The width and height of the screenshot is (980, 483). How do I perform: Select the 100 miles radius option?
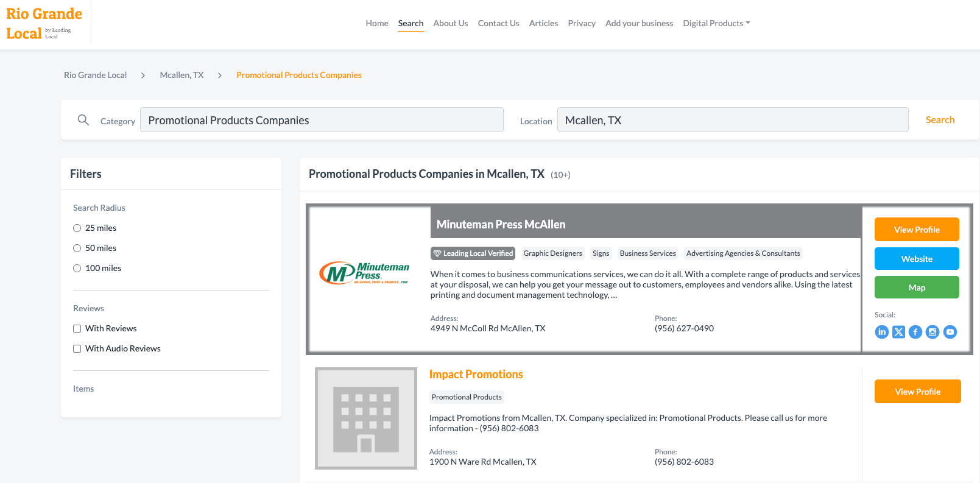[x=77, y=269]
